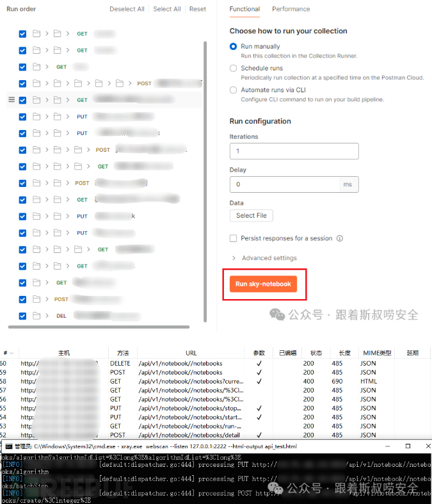The image size is (432, 504).
Task: Maximize the cmd.exe terminal window
Action: pyautogui.click(x=408, y=446)
